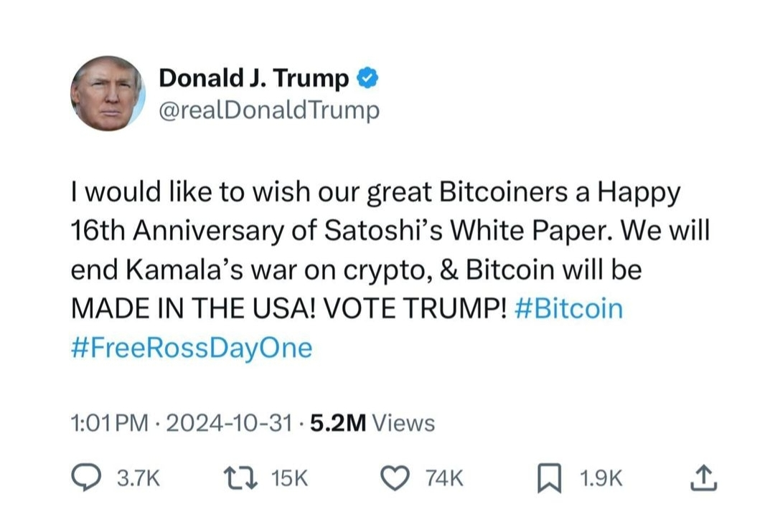
Task: Click the 15K repost count
Action: 290,478
